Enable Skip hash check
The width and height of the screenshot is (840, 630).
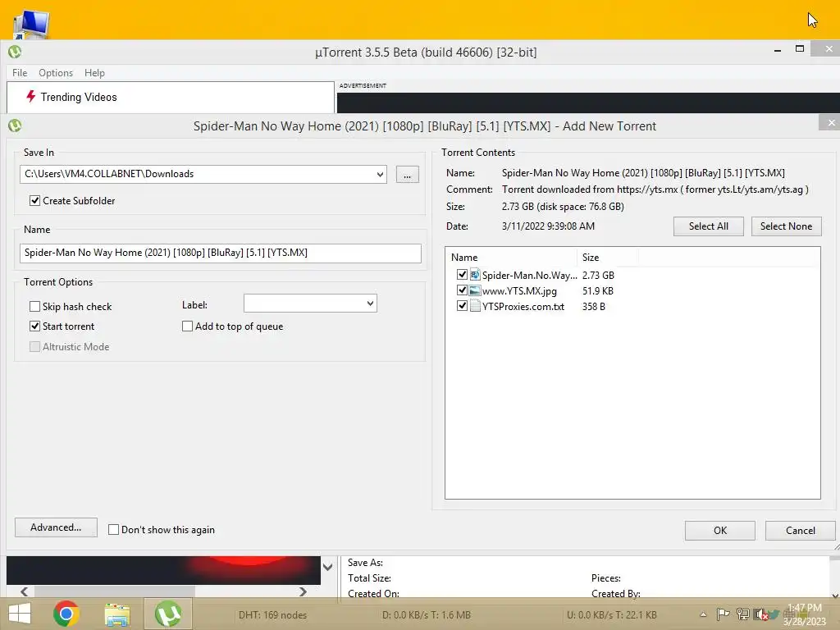[34, 307]
